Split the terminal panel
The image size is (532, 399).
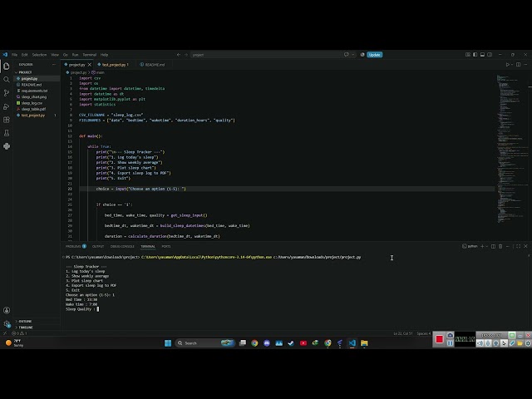coord(493,246)
